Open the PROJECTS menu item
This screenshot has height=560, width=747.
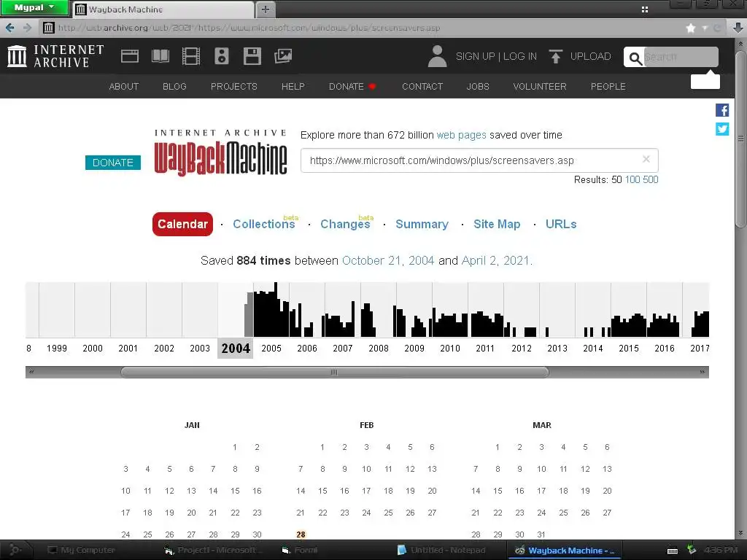coord(234,86)
